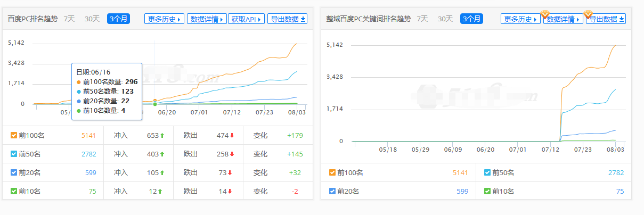
Task: Click red down arrow beside 258
Action: tap(232, 154)
